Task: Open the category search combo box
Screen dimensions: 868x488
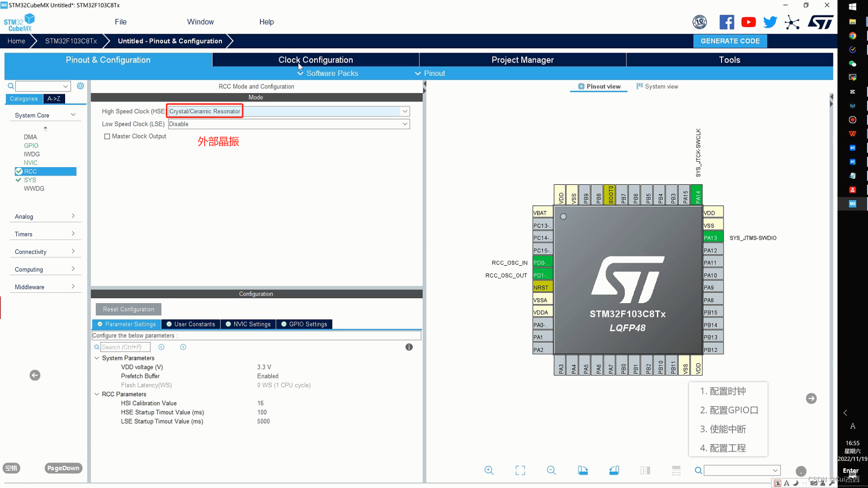Action: coord(43,86)
